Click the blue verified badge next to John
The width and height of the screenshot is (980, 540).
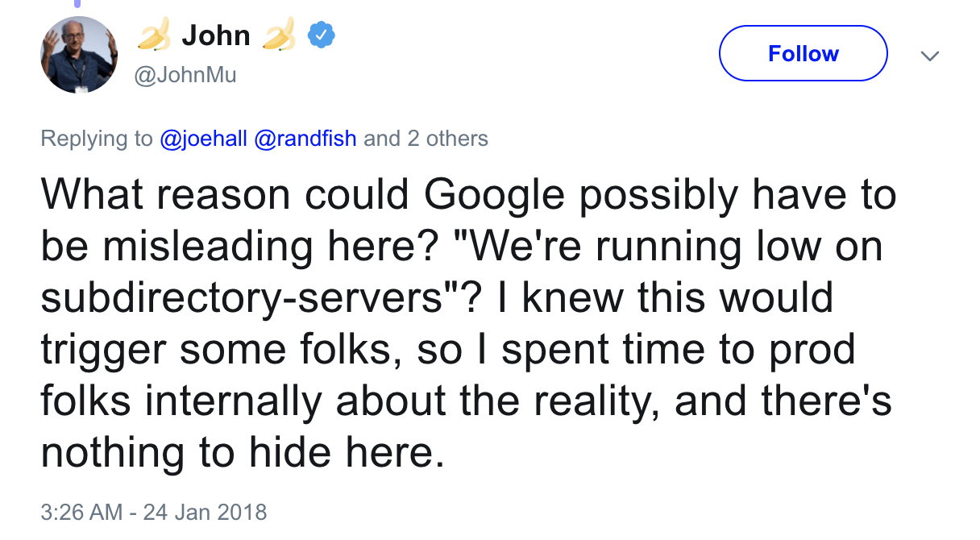[322, 35]
